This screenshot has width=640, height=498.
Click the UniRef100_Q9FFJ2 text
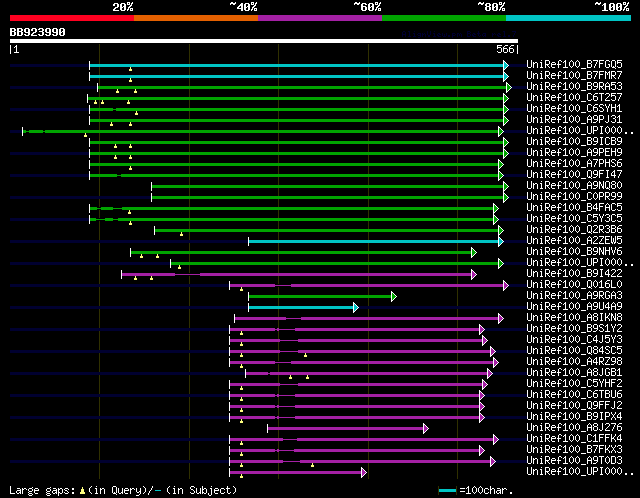click(x=574, y=406)
